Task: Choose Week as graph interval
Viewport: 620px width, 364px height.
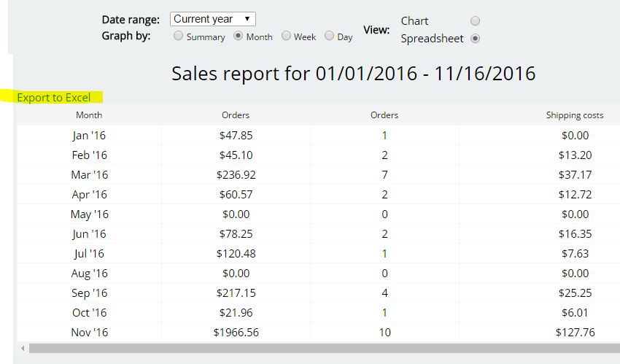Action: (x=286, y=36)
